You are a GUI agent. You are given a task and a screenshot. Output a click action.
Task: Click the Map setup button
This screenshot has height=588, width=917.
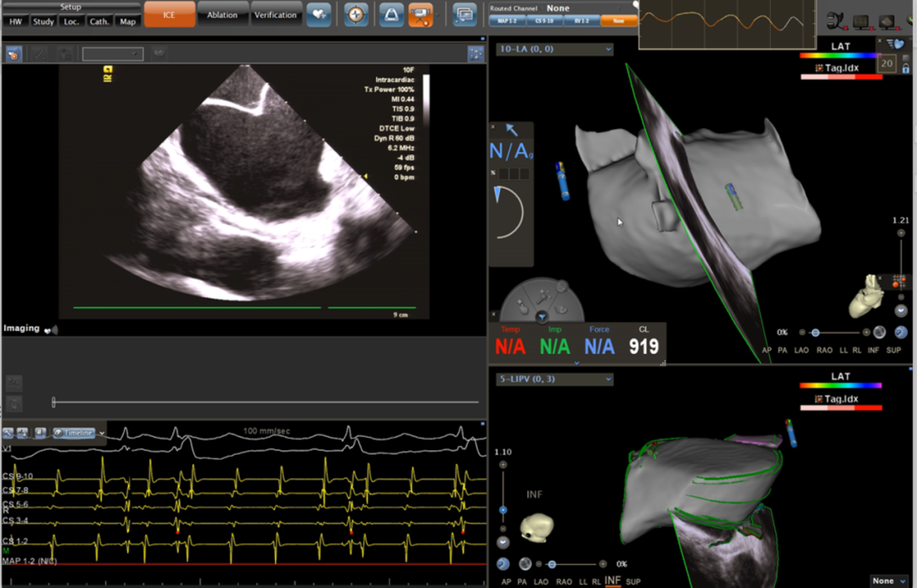click(x=127, y=21)
